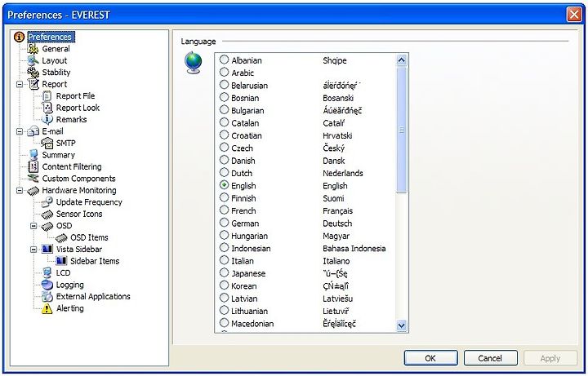Screen dimensions: 588x376
Task: Click the Vista Sidebar icon
Action: coord(47,249)
